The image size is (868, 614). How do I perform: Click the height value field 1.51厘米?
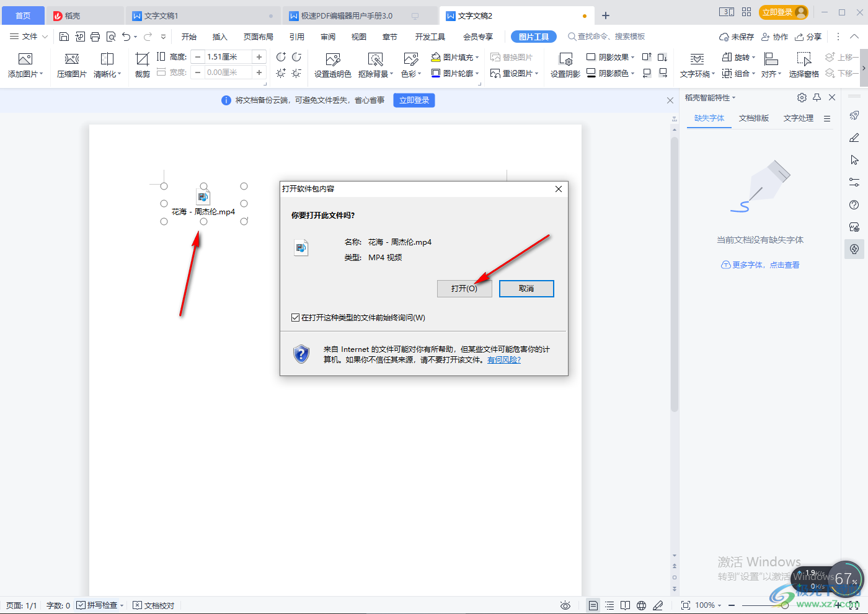[228, 56]
